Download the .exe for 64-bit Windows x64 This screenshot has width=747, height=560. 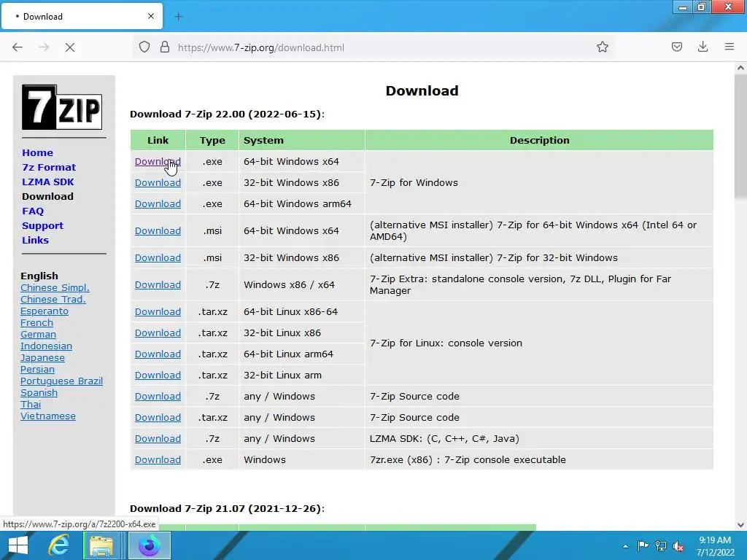(x=158, y=161)
